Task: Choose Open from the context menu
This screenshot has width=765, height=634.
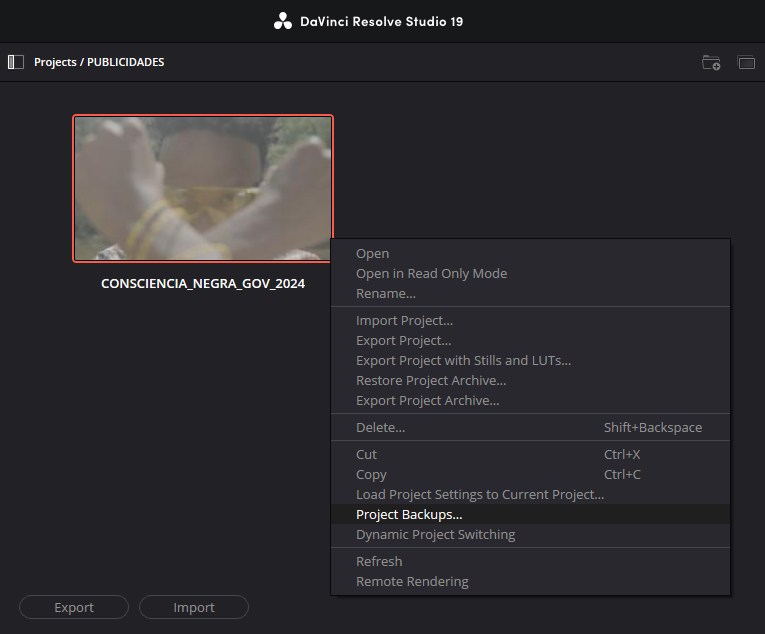Action: [530, 253]
